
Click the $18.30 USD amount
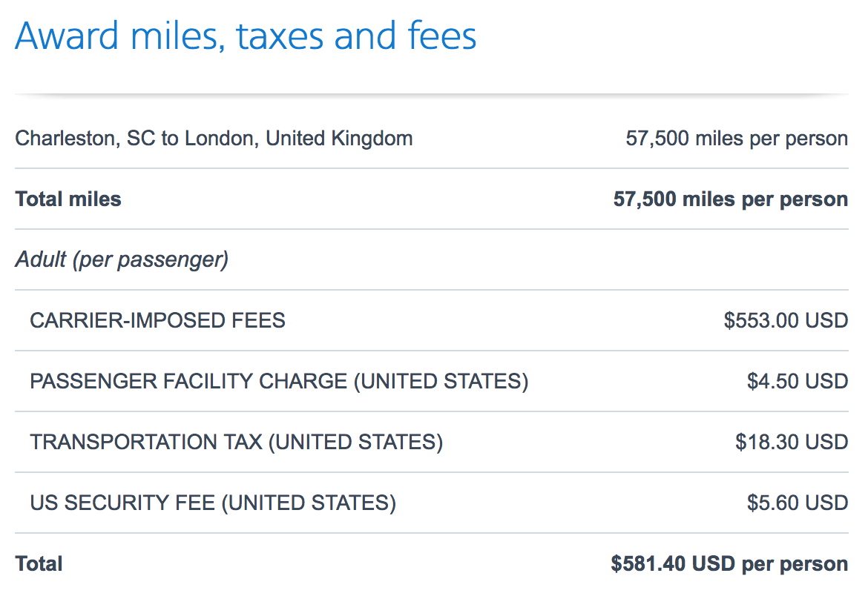pos(792,443)
